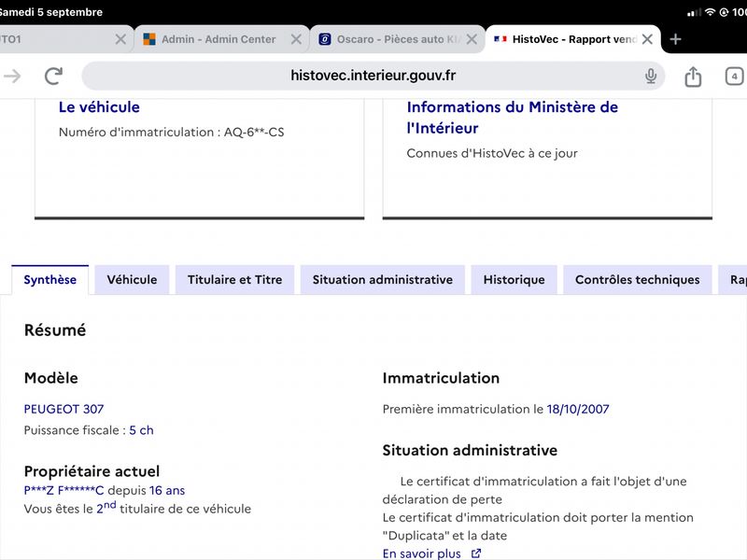
Task: Go forward with the arrow icon
Action: pyautogui.click(x=12, y=76)
